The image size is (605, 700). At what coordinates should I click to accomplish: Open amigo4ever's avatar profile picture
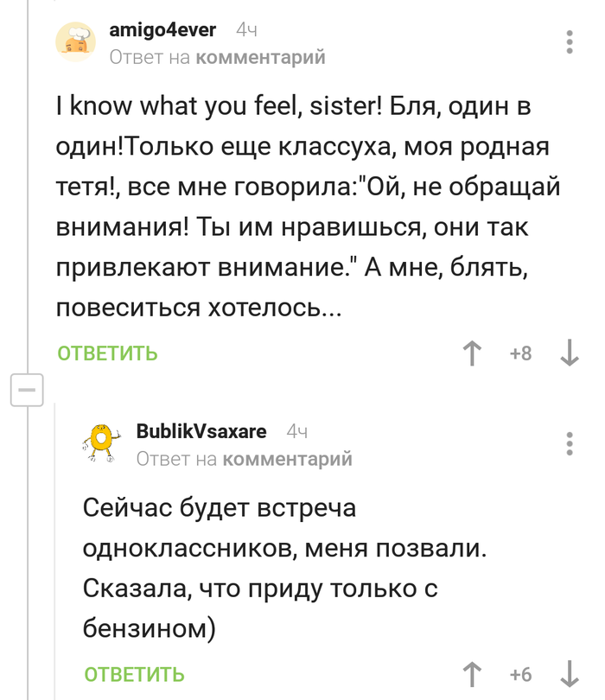point(76,42)
